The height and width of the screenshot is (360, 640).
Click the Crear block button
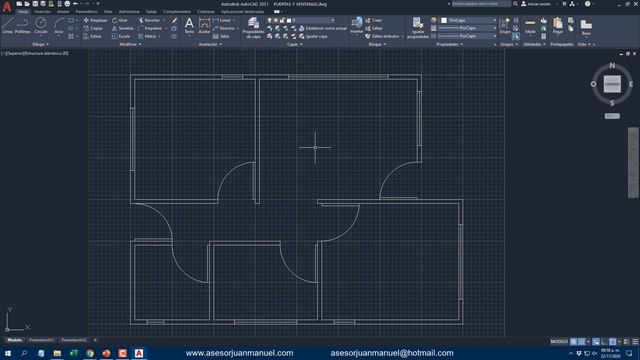coord(373,20)
